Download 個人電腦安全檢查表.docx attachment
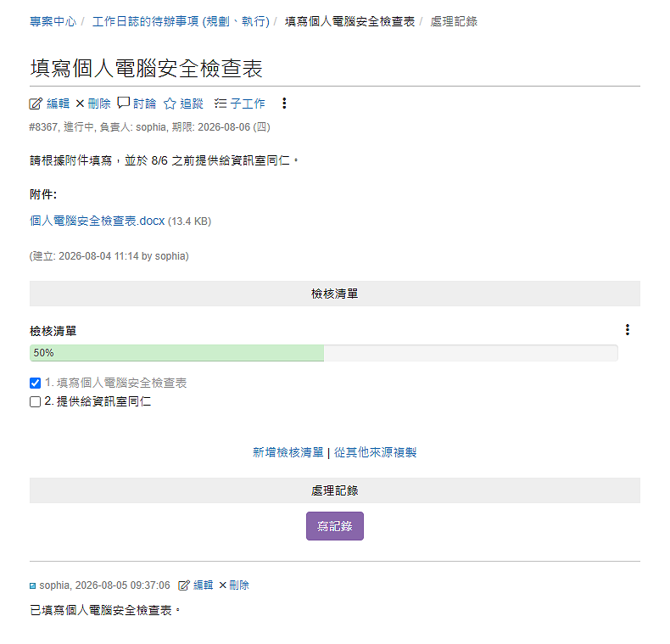The width and height of the screenshot is (670, 644). tap(97, 221)
